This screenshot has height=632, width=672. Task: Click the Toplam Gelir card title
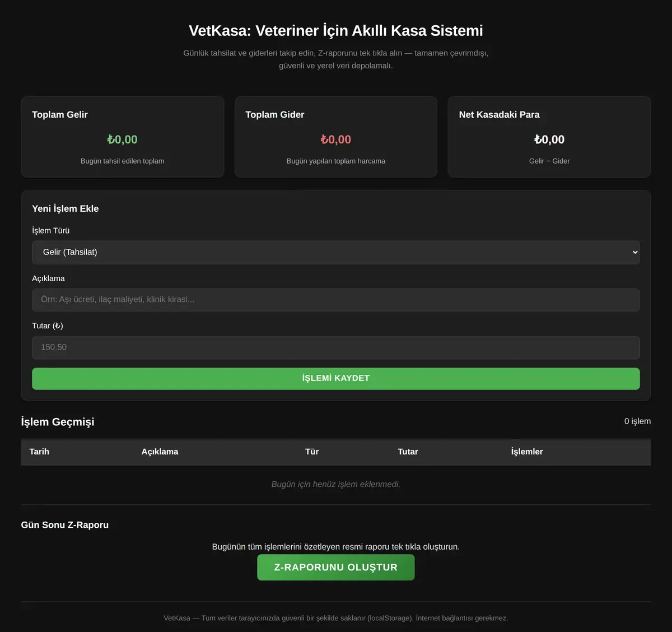pyautogui.click(x=60, y=115)
